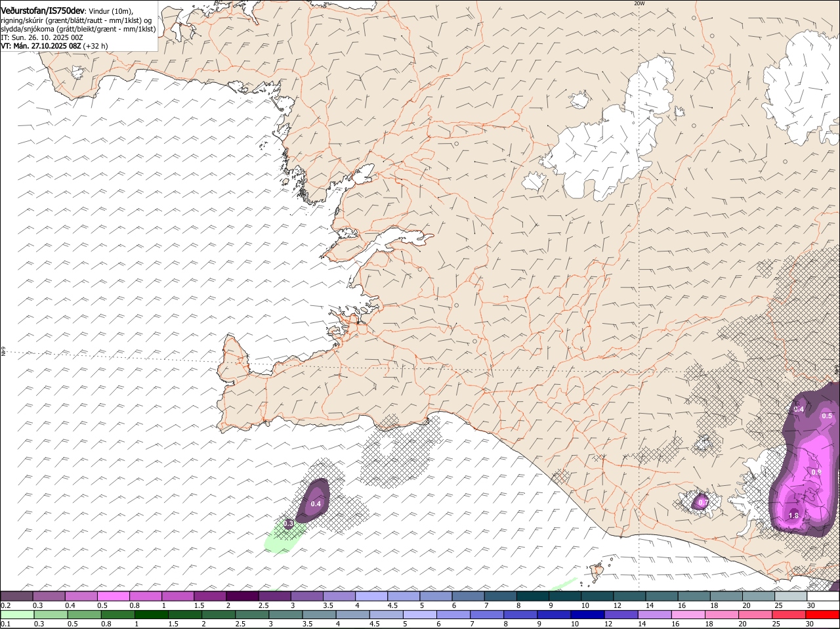Select the upper legend swatch between 10 and 12
840x629 pixels.
597,596
